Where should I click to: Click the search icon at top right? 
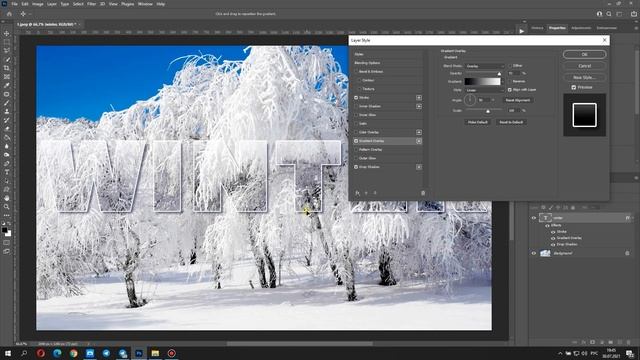point(609,14)
